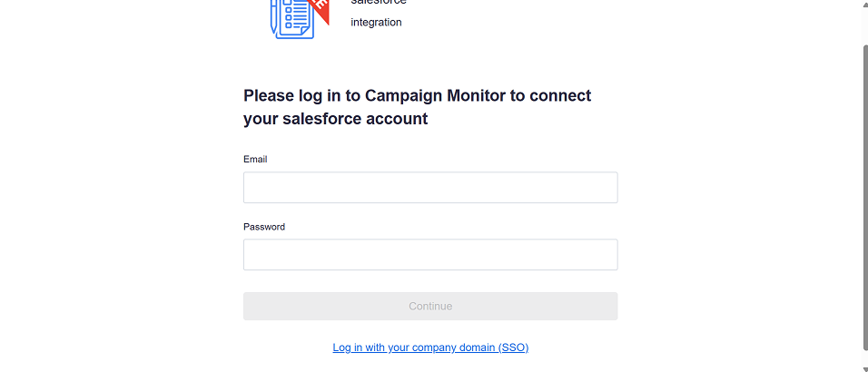Image resolution: width=868 pixels, height=372 pixels.
Task: Click the bottom checkbox square in the checklist icon
Action: [x=289, y=25]
